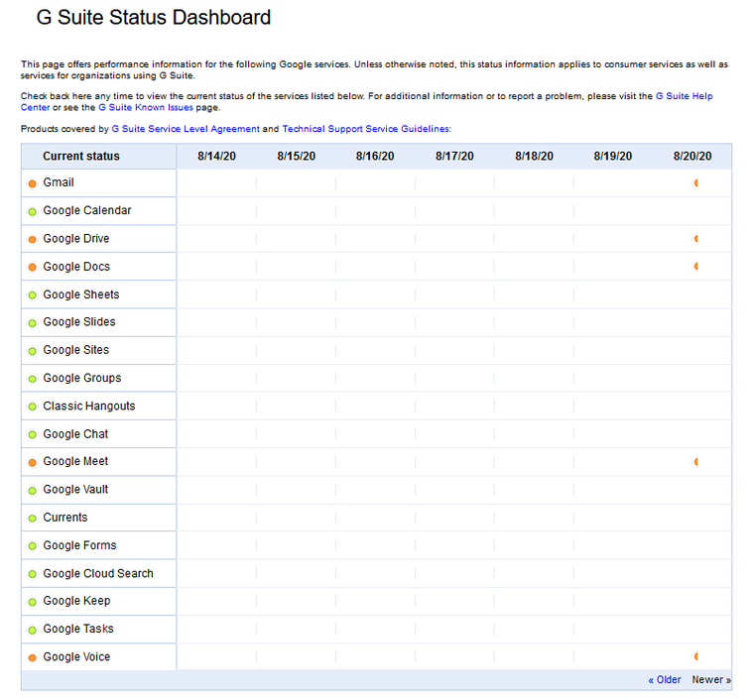Image resolution: width=754 pixels, height=700 pixels.
Task: Click the Gmail incident marker under 8/20/20
Action: (x=696, y=183)
